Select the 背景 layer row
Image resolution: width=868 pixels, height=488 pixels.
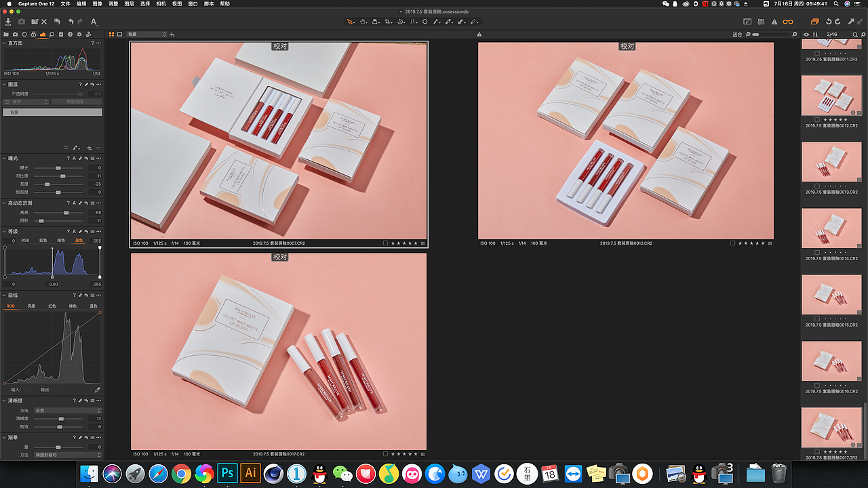coord(53,112)
